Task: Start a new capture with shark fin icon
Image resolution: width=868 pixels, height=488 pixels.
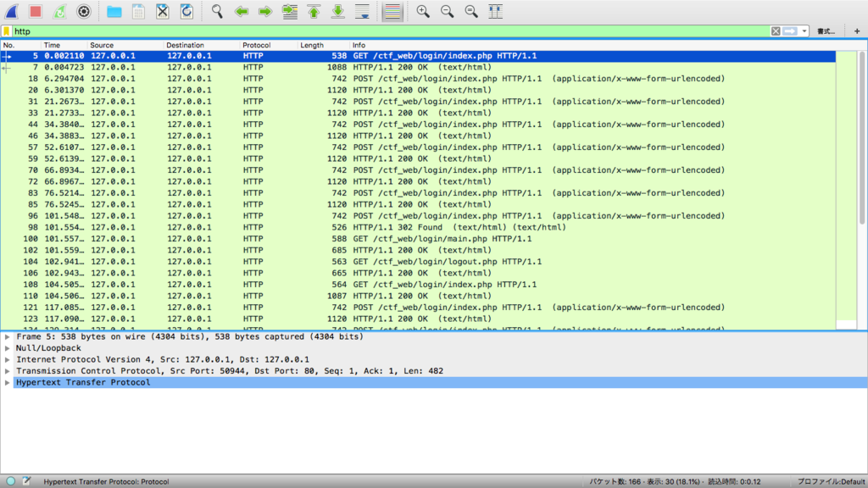Action: [x=12, y=11]
